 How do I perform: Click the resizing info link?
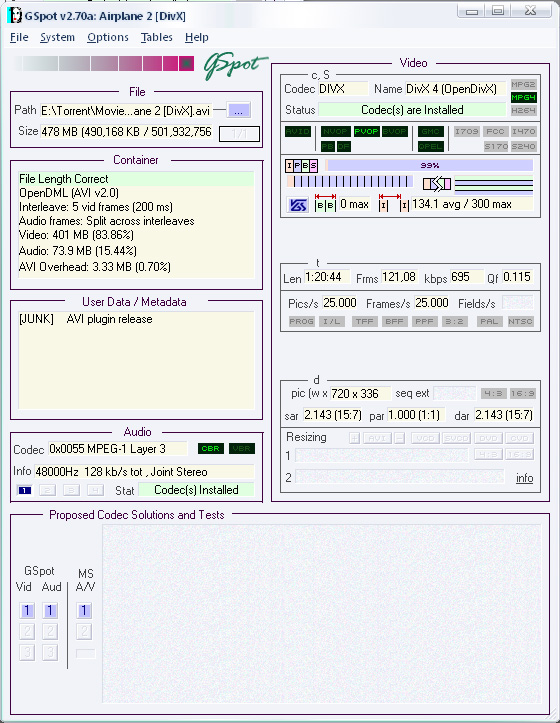tap(524, 478)
